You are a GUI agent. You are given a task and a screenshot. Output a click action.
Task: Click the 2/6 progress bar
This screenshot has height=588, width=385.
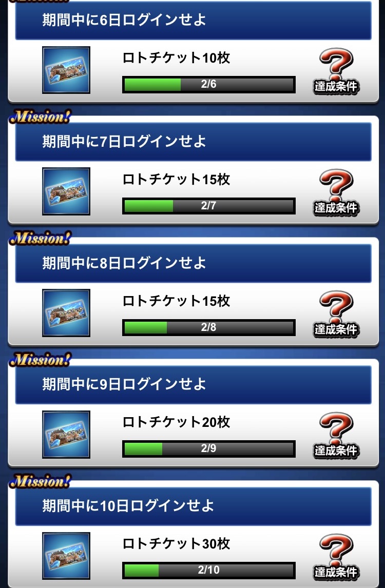[208, 84]
